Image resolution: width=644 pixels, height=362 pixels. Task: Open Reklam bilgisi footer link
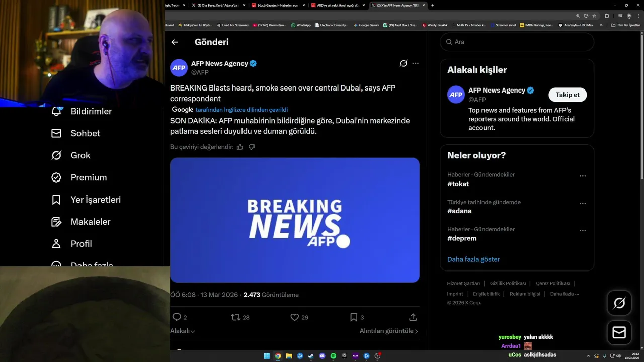coord(525,294)
